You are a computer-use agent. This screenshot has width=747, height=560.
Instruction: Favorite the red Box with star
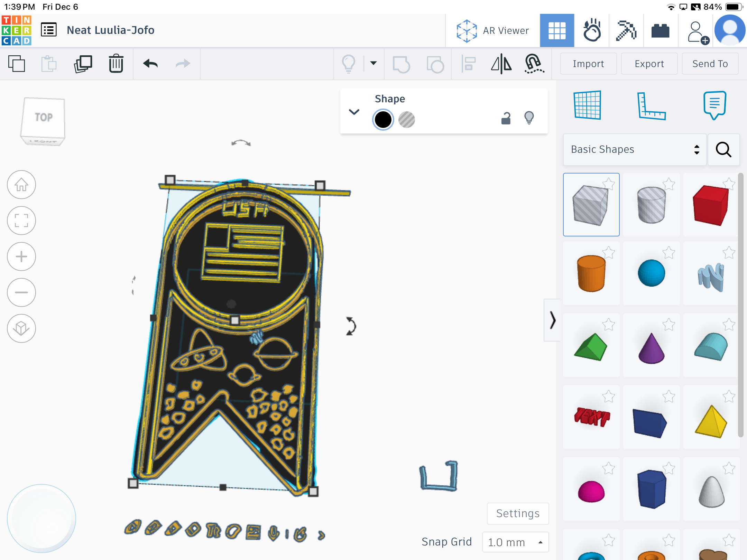[729, 184]
